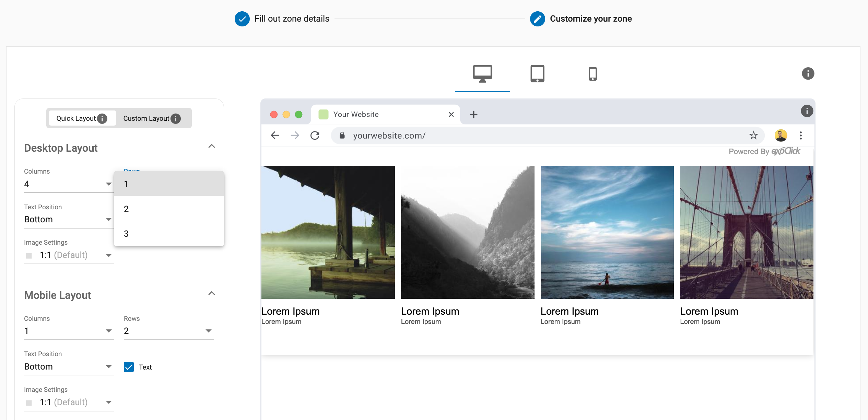868x420 pixels.
Task: Switch to mobile phone preview icon
Action: (x=593, y=73)
